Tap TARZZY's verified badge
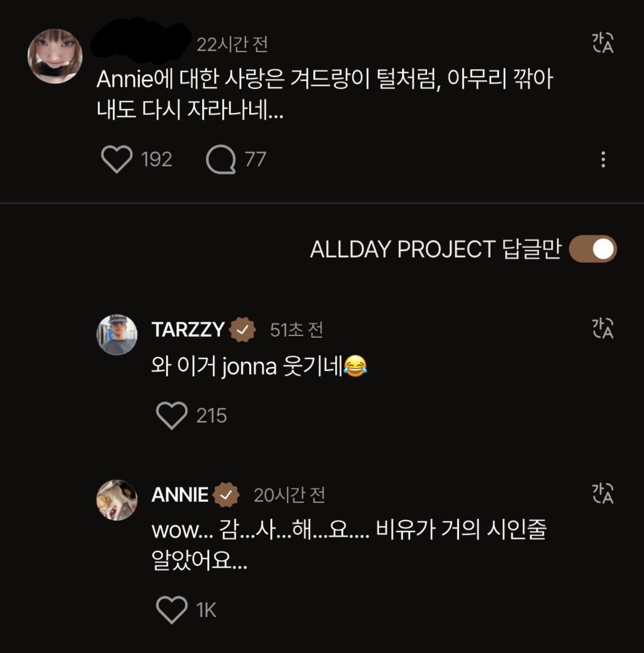Viewport: 644px width, 653px height. tap(243, 330)
